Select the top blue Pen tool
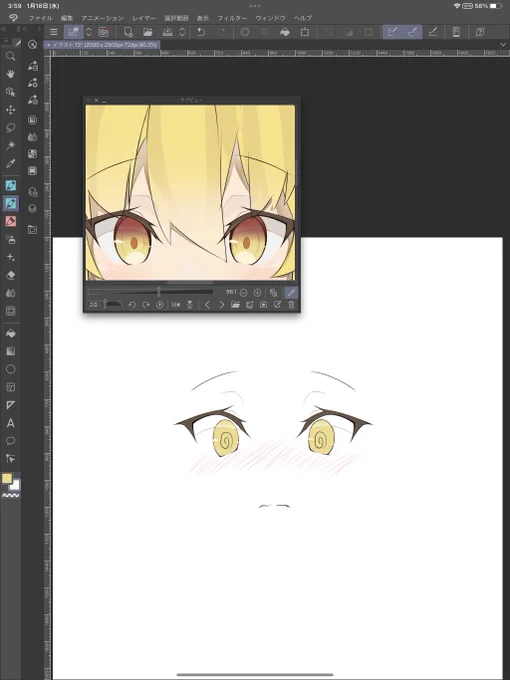510x680 pixels. (11, 186)
